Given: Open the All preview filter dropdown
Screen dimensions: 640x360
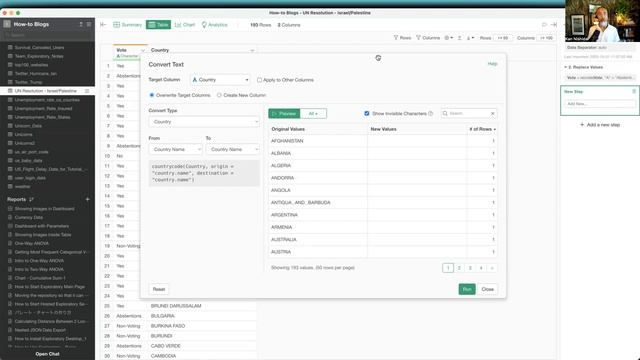Looking at the screenshot, I should click(313, 113).
